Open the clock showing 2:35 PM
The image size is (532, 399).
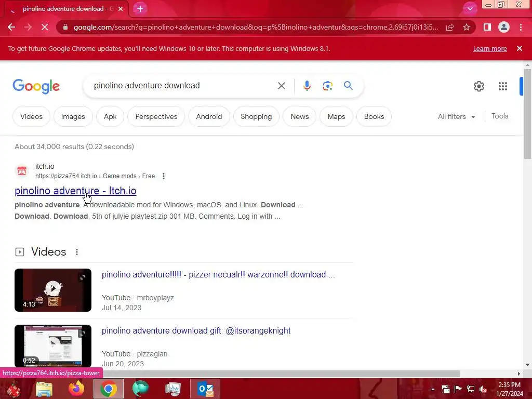click(x=509, y=389)
